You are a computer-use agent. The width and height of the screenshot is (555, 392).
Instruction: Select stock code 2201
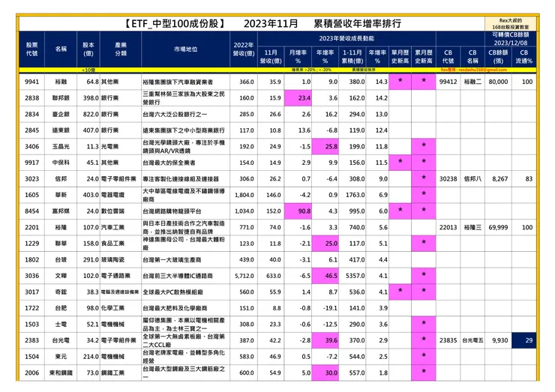tap(31, 228)
